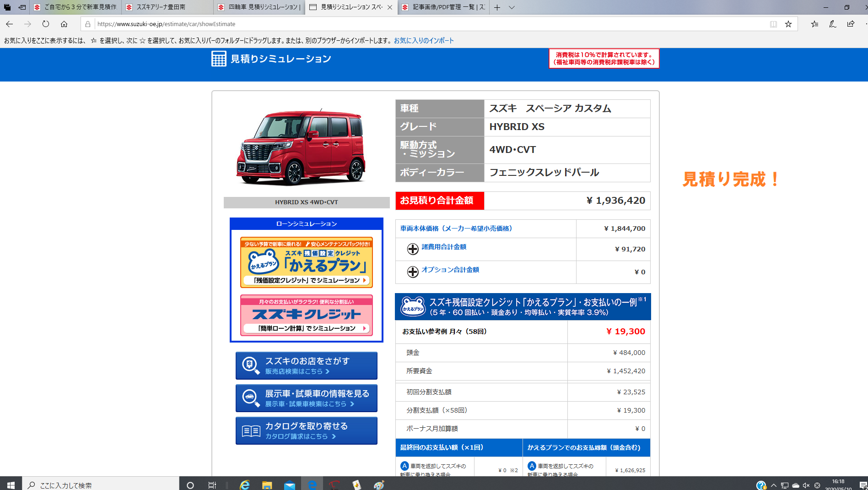Image resolution: width=868 pixels, height=490 pixels.
Task: Click the Microsoft Edge taskbar icon
Action: pos(312,485)
